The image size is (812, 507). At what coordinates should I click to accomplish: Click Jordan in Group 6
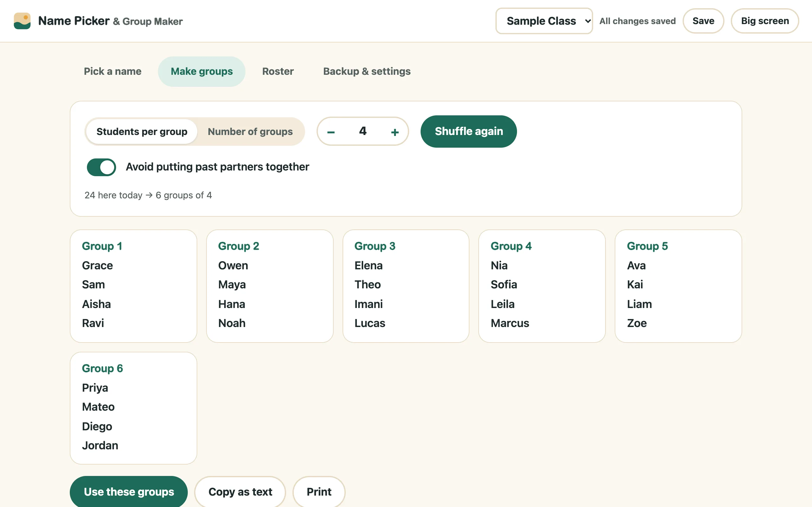pos(100,445)
